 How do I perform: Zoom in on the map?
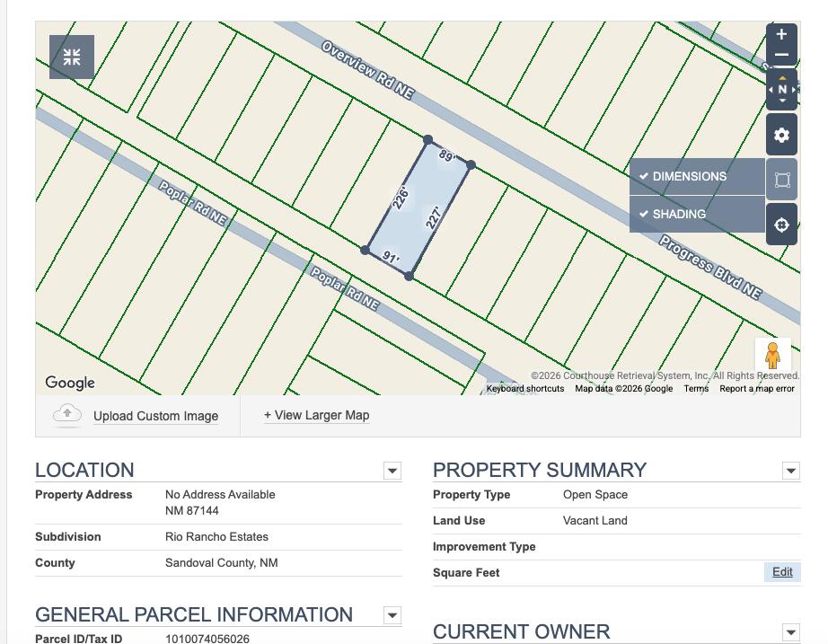781,34
